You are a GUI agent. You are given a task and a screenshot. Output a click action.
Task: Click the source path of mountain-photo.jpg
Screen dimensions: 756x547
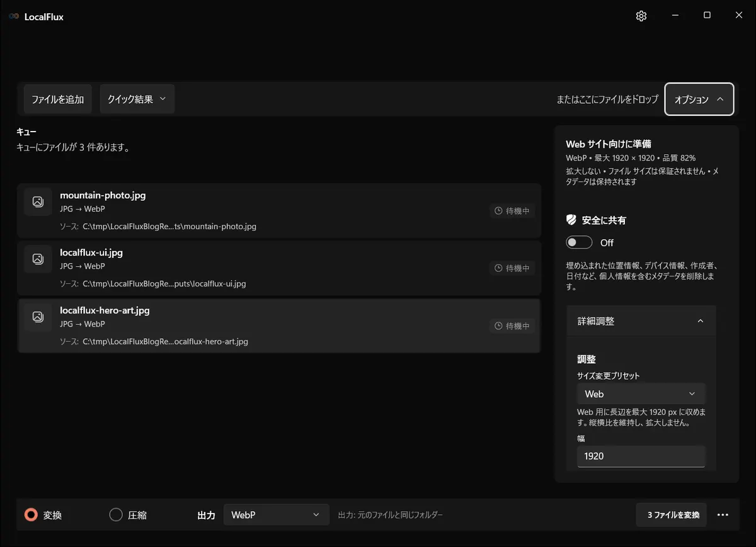[169, 227]
